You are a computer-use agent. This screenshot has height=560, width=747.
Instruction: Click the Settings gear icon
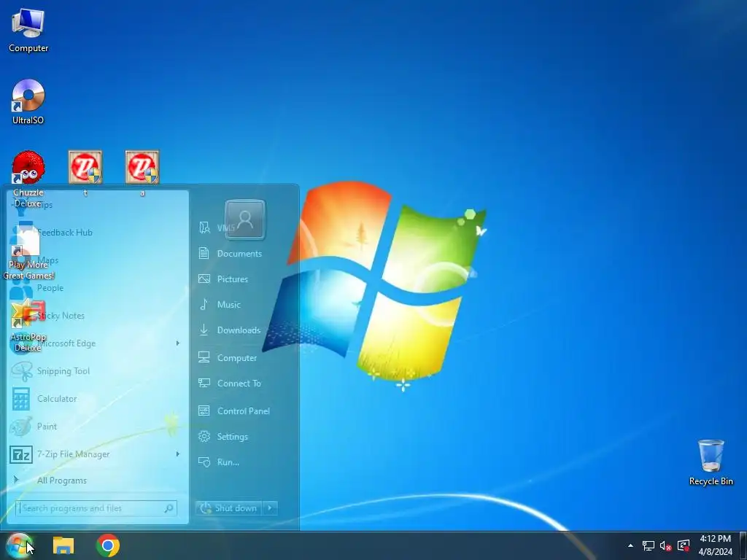click(x=204, y=436)
